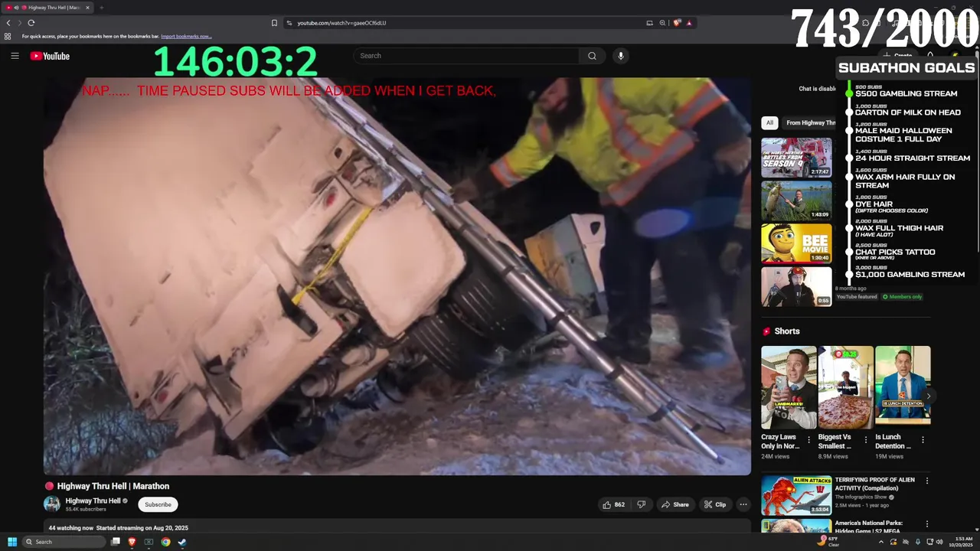Screen dimensions: 980x551
Task: Open options for Biggest Vs Smallest short
Action: pyautogui.click(x=866, y=440)
